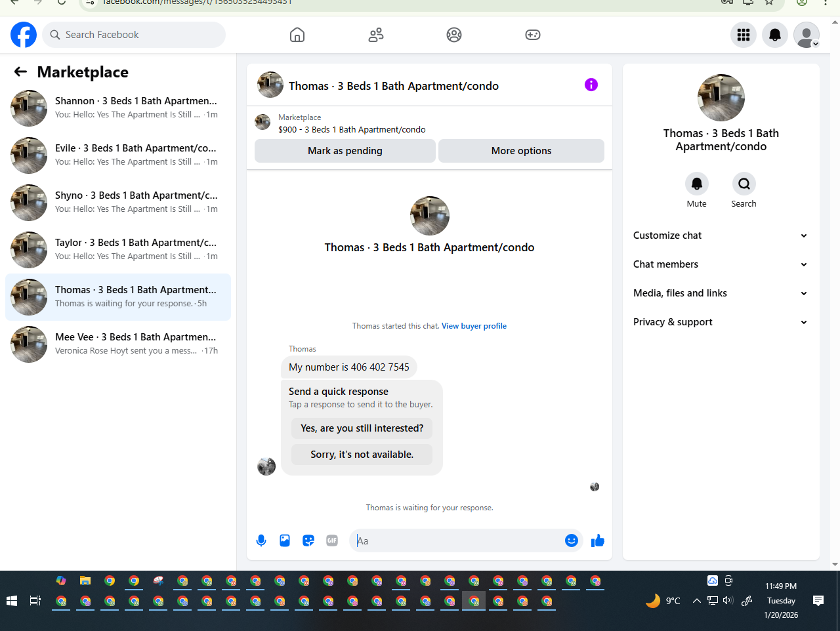Open the emoji picker in message box

(x=572, y=540)
